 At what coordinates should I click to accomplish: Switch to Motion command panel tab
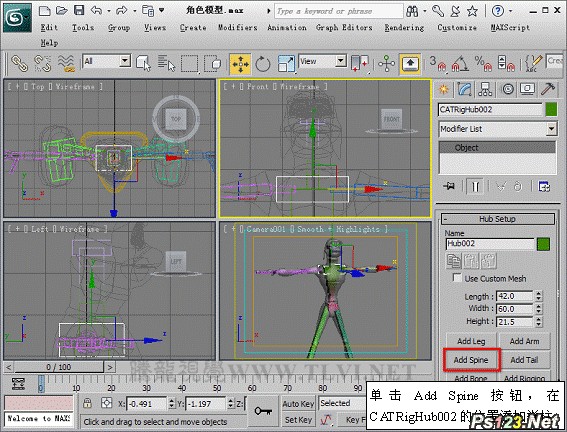tap(508, 89)
